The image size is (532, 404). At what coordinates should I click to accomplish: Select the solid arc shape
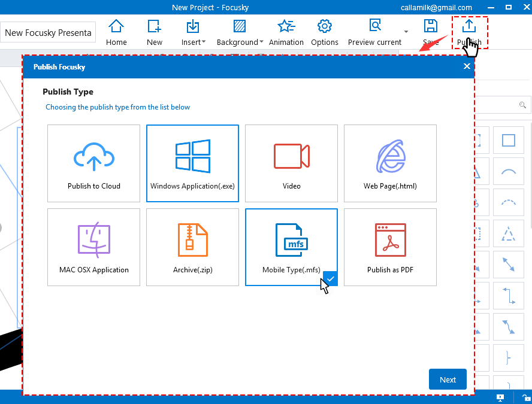(509, 171)
